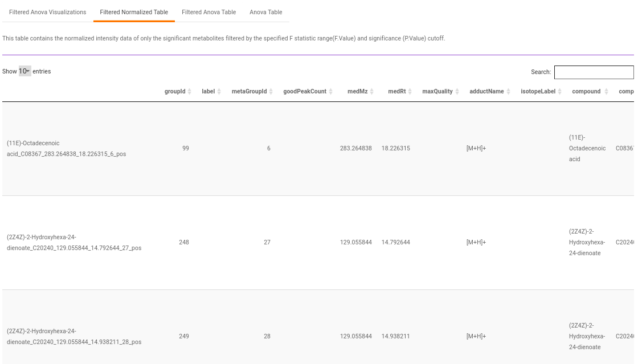Viewport: 638px width, 364px height.
Task: Sort by medRt arrow icon
Action: 410,92
